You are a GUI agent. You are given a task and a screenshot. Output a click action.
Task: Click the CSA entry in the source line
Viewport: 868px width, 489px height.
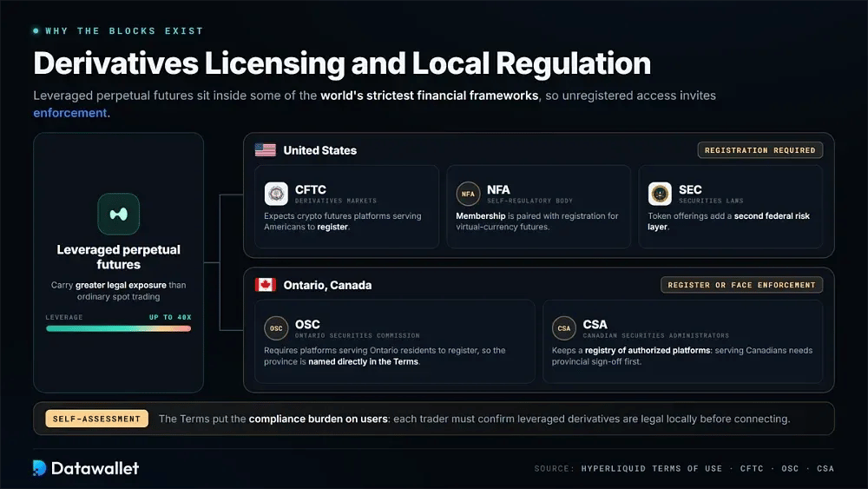pos(825,468)
